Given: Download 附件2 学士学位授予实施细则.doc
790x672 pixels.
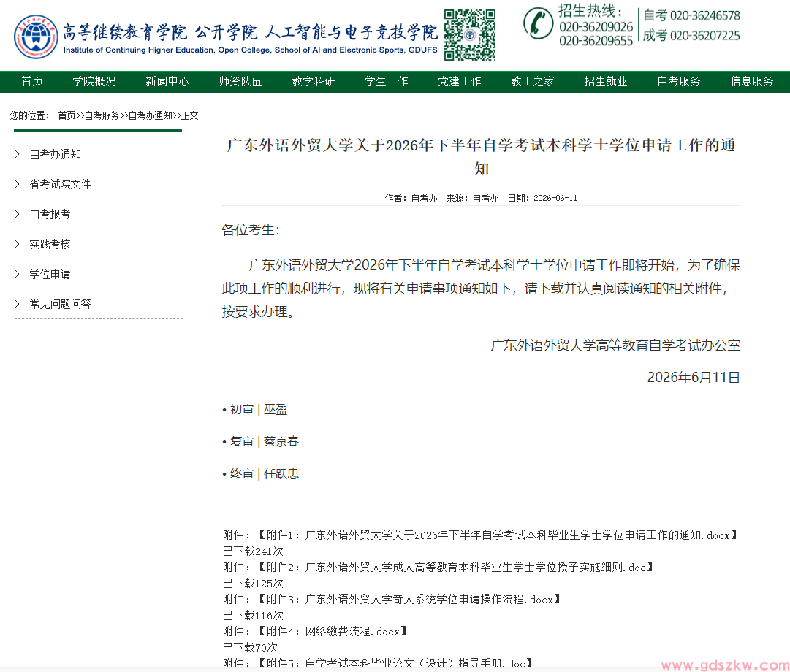Looking at the screenshot, I should pos(457,568).
